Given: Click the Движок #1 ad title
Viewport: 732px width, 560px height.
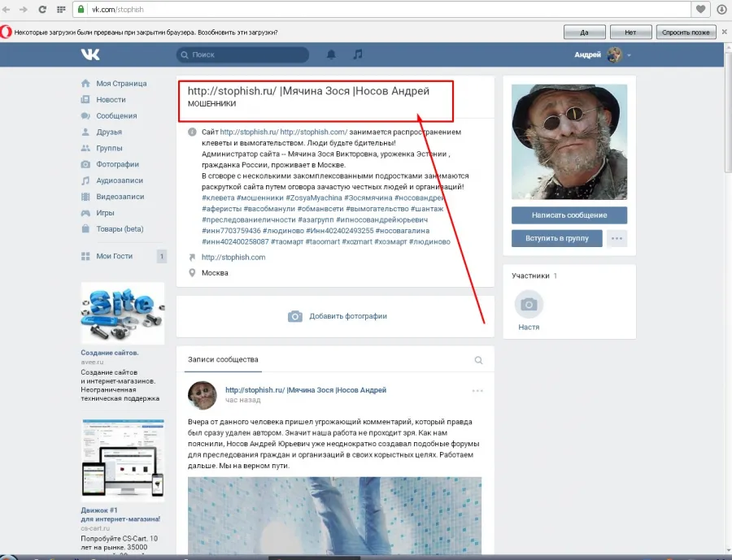Looking at the screenshot, I should coord(120,514).
